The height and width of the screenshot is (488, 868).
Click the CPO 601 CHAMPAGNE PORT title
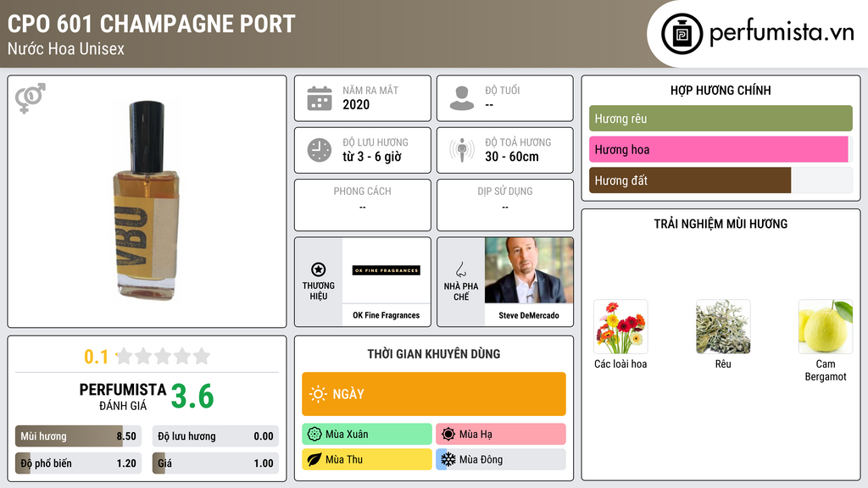(x=151, y=24)
